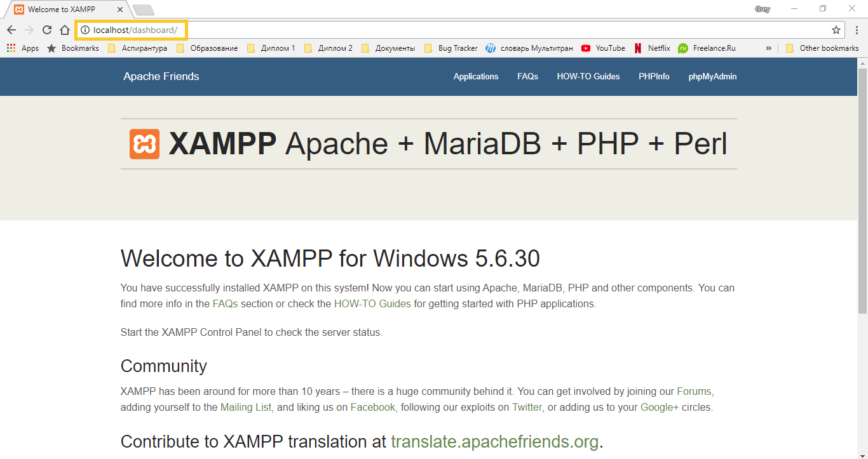Open the Apps grid shortcut

[x=22, y=48]
